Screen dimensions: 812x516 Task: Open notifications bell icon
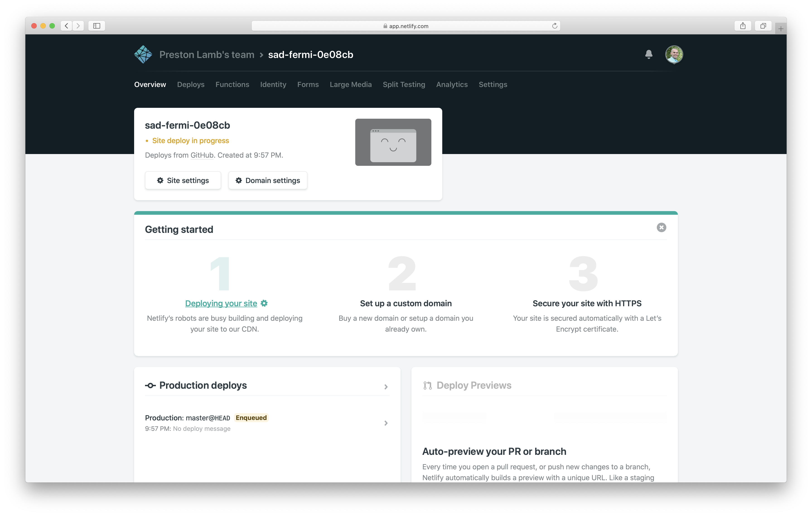[x=648, y=54]
